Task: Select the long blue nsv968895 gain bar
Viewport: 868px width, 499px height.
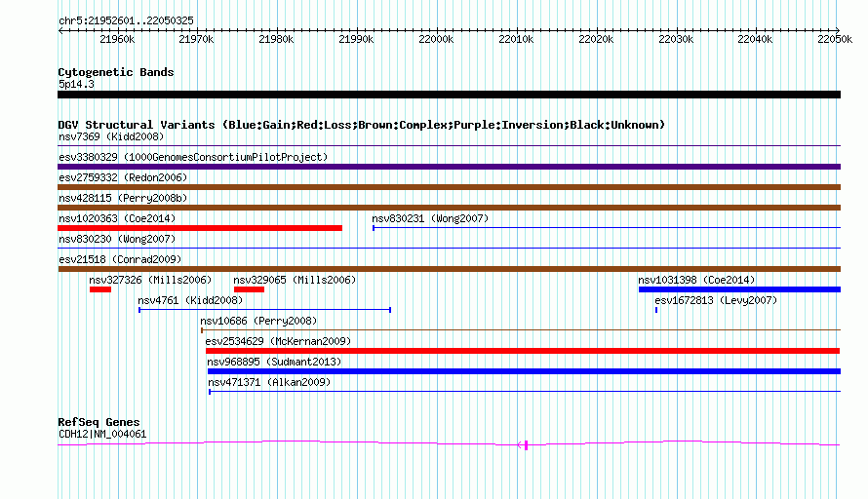Action: click(525, 371)
